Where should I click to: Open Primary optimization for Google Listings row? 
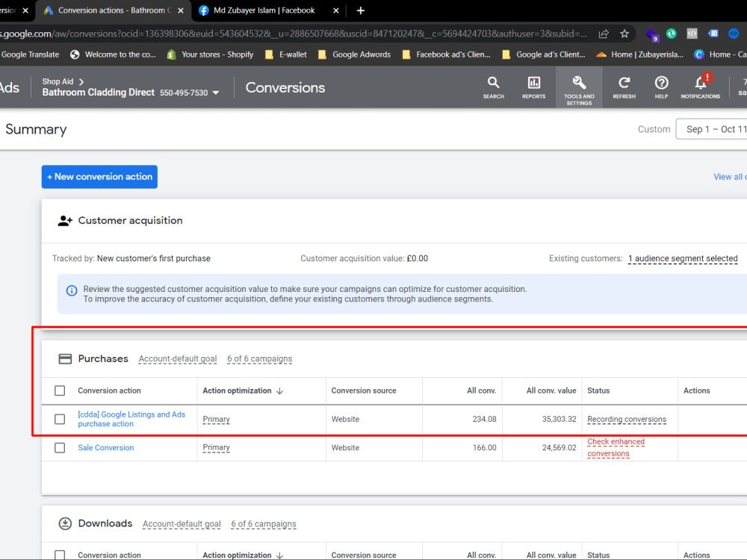(x=216, y=420)
